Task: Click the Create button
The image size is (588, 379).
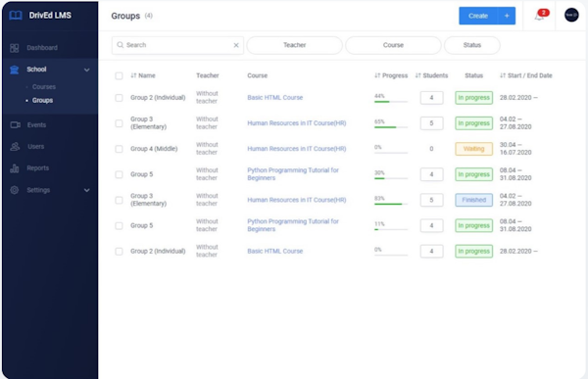Action: click(478, 16)
